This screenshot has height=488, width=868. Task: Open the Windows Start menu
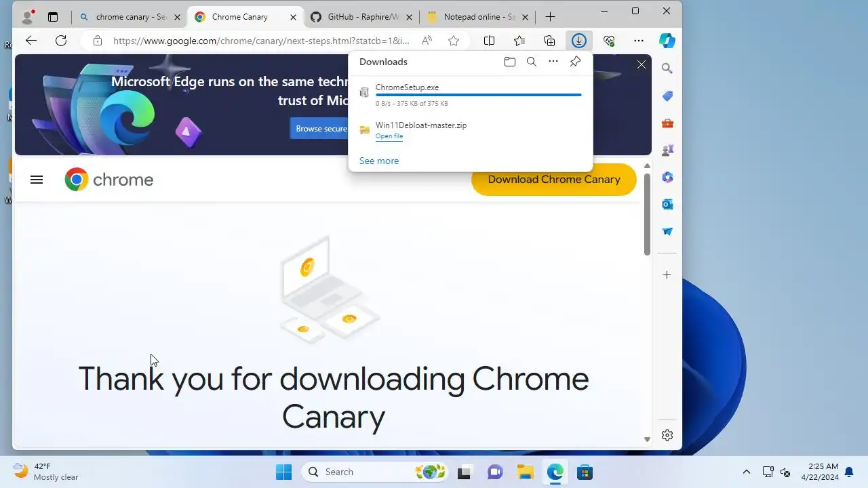(283, 472)
